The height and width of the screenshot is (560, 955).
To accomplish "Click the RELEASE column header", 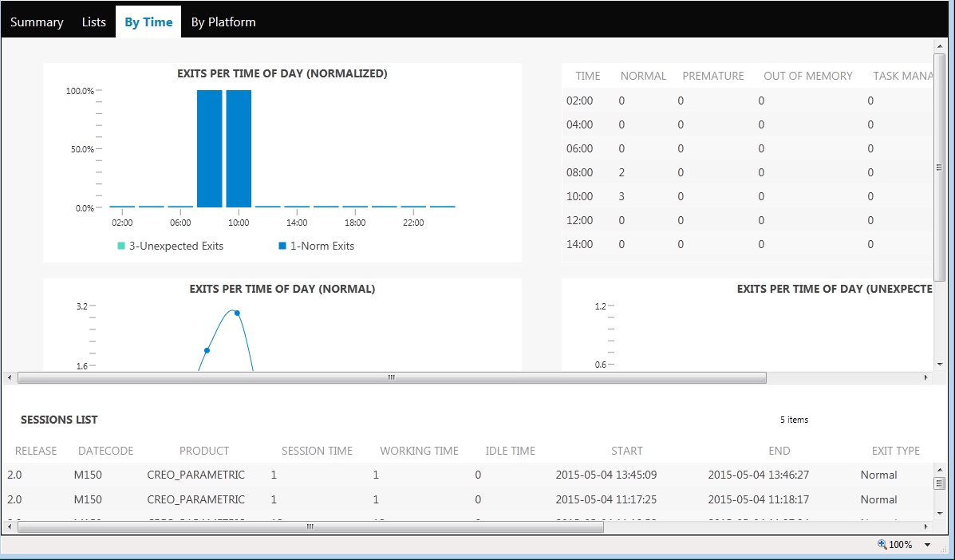I will [x=36, y=451].
